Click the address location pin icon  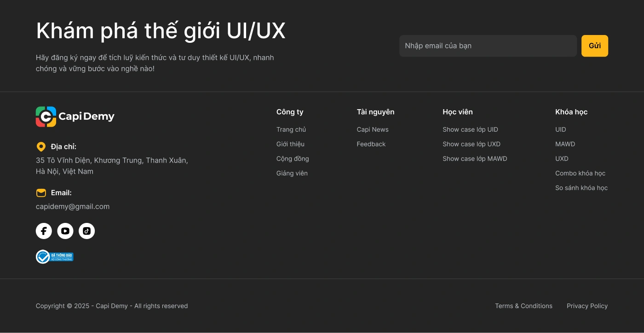41,147
